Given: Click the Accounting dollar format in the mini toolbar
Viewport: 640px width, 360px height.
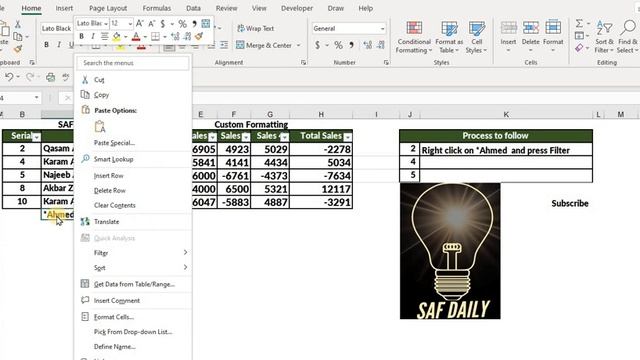Looking at the screenshot, I should tap(163, 24).
